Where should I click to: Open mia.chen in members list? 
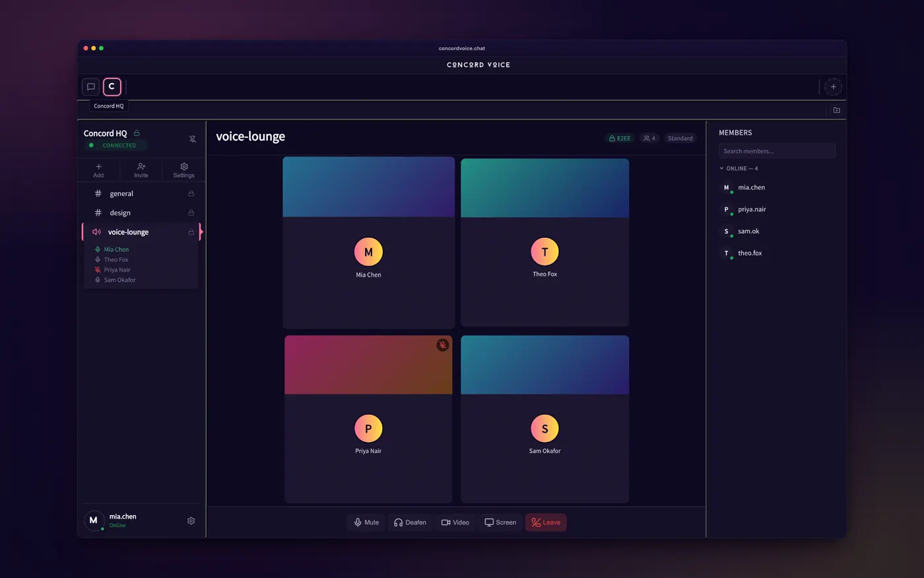[777, 188]
